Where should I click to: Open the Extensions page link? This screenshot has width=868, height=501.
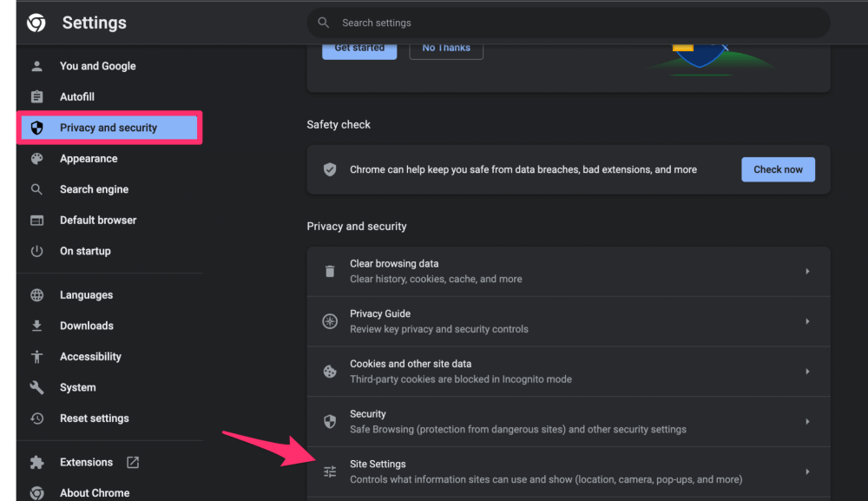coord(86,462)
